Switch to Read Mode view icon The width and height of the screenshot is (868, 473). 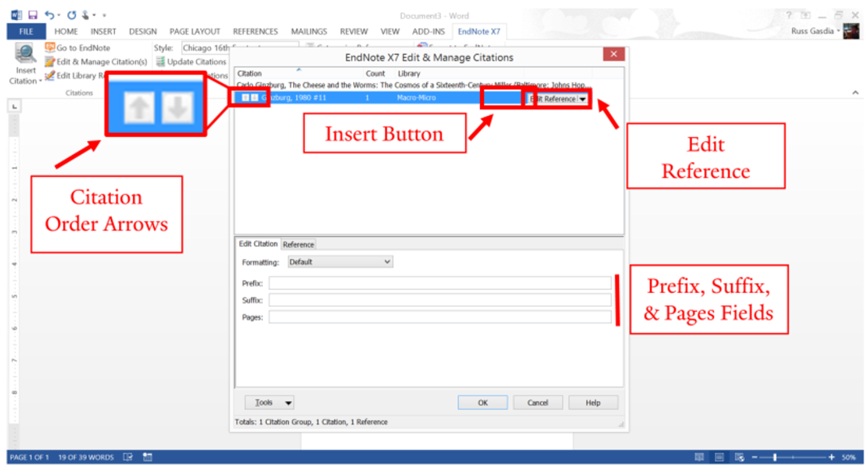[x=699, y=457]
